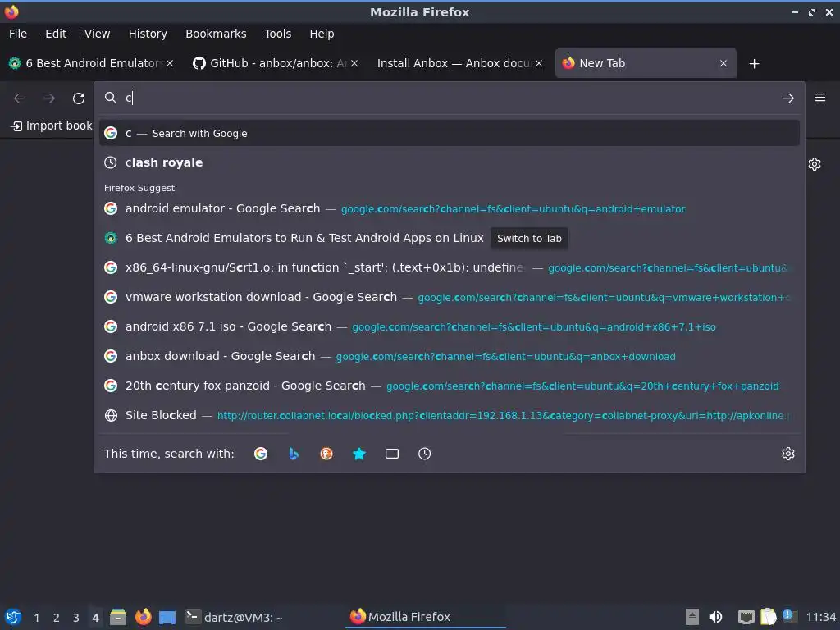Click the Reload page icon
Screen dimensions: 840x630
79,98
